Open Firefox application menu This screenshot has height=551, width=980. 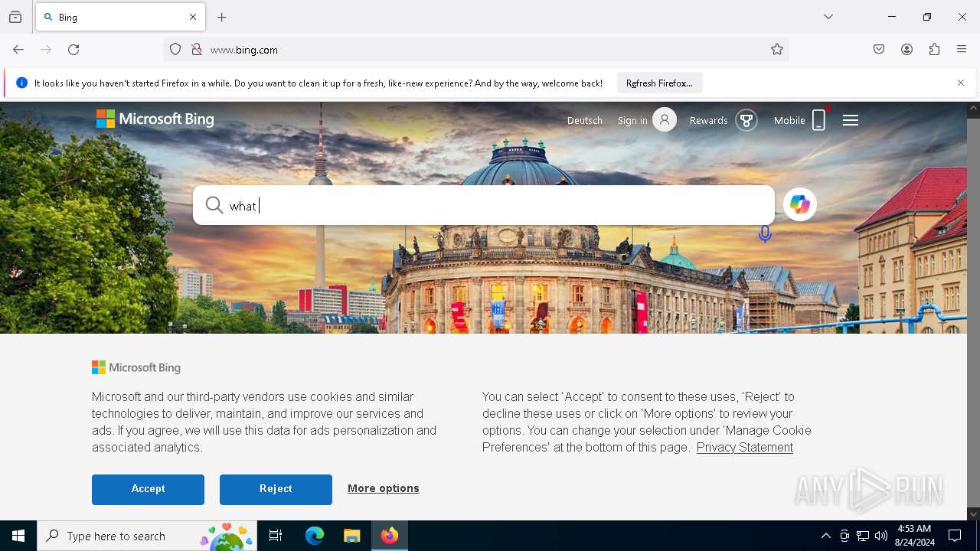(x=962, y=50)
